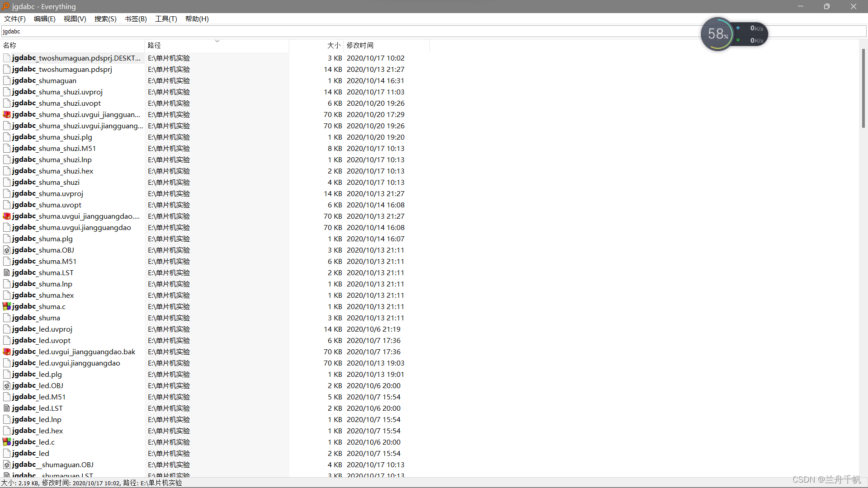The image size is (868, 488).
Task: Click the Everything magnifier icon in title bar
Action: click(5, 6)
